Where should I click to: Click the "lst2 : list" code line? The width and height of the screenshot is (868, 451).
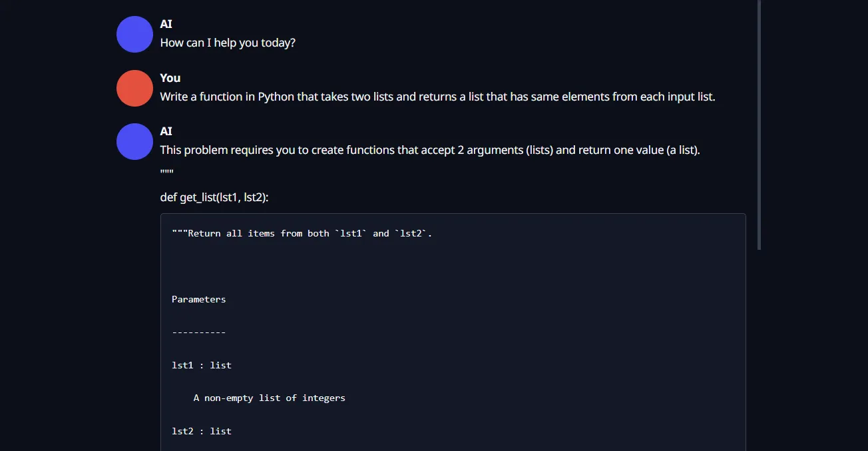click(202, 431)
